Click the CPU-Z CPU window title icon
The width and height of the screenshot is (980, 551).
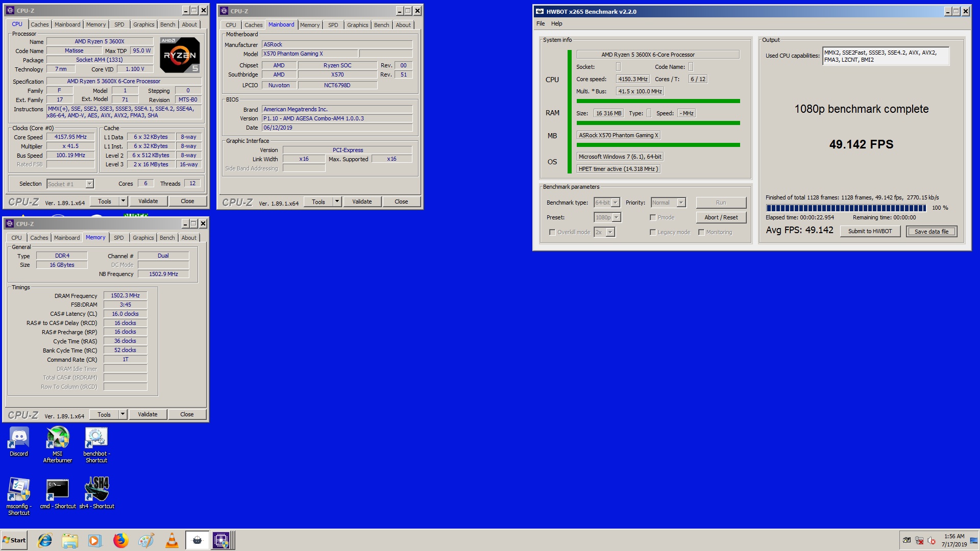tap(10, 10)
